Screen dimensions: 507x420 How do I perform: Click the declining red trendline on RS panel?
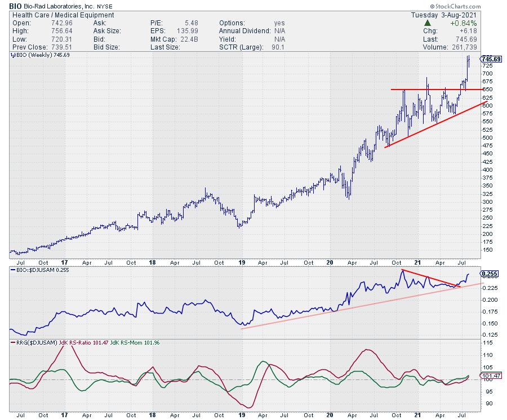[431, 279]
